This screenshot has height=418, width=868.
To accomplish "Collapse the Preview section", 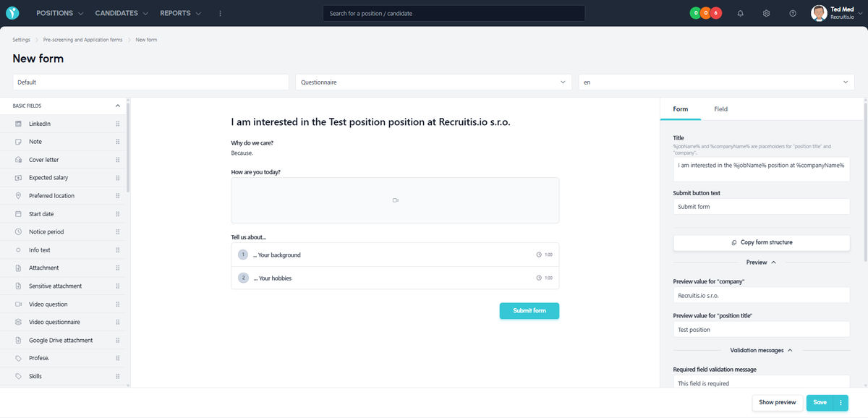I will 762,263.
